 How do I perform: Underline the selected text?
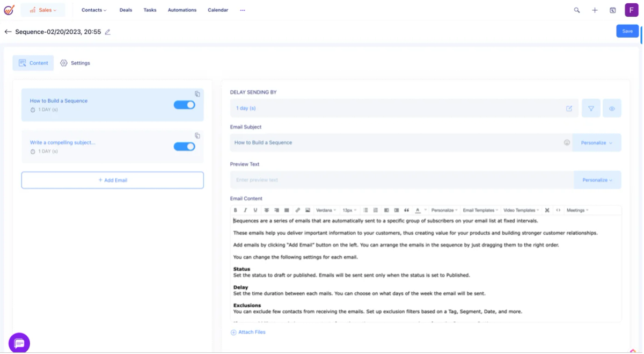pyautogui.click(x=255, y=210)
